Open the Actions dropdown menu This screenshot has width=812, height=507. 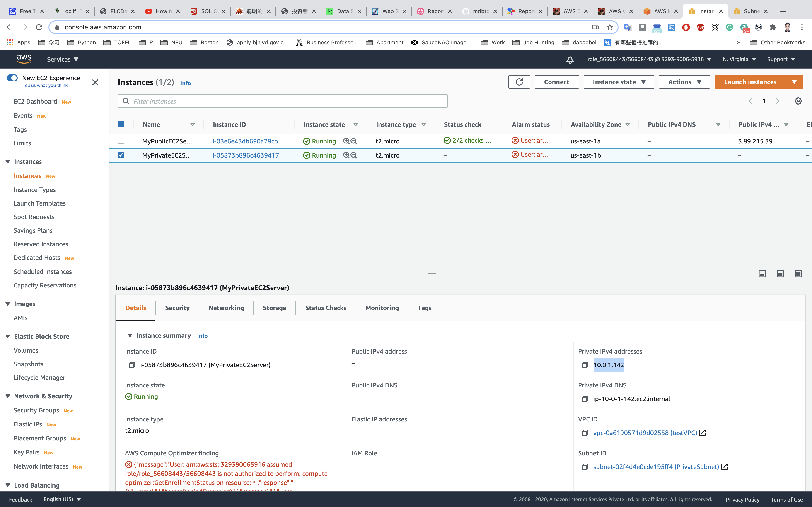point(684,82)
